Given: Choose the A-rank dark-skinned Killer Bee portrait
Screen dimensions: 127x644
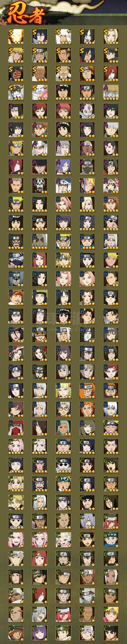Looking at the screenshot, I should click(87, 149).
